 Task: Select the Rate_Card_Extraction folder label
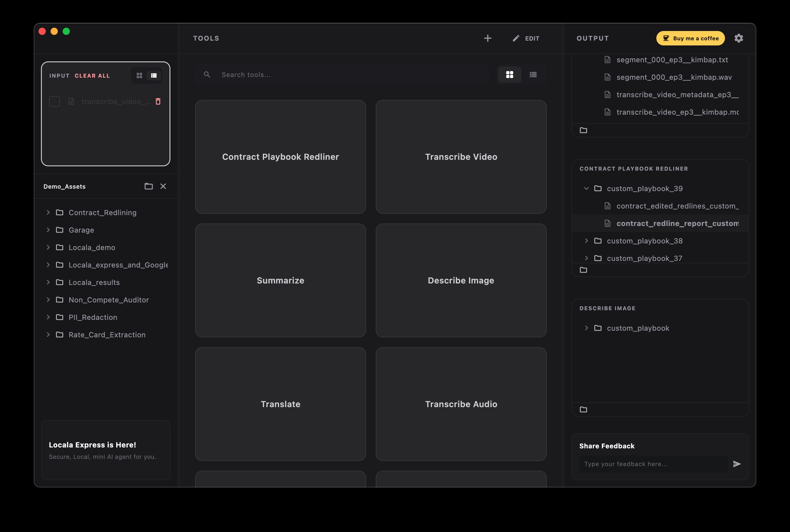point(107,335)
